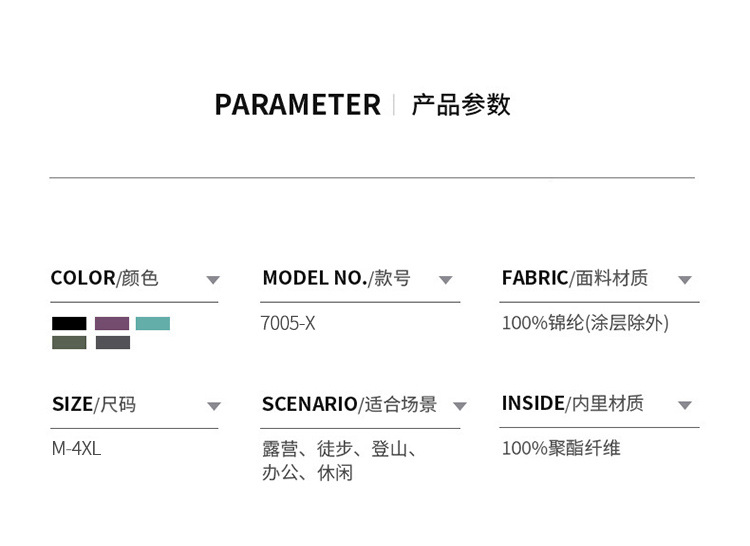Image resolution: width=750 pixels, height=546 pixels.
Task: Click the 露营、徒步、登山 scenario text
Action: pyautogui.click(x=339, y=448)
